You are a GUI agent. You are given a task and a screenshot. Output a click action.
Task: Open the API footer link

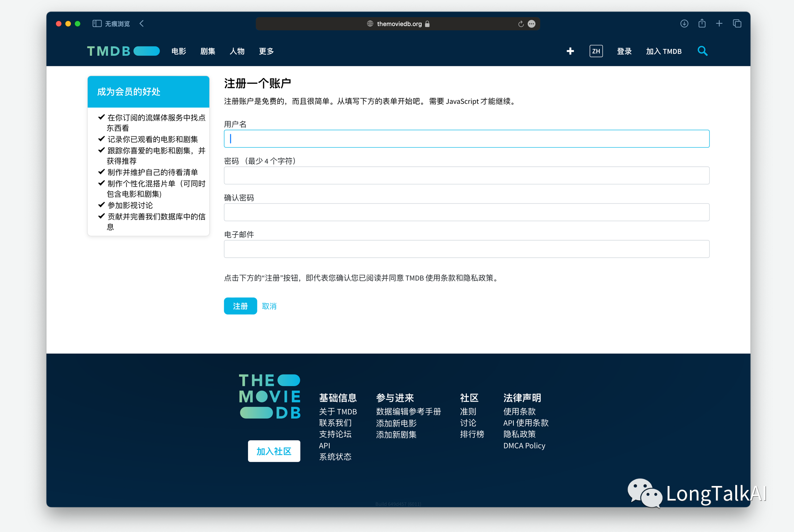click(324, 445)
